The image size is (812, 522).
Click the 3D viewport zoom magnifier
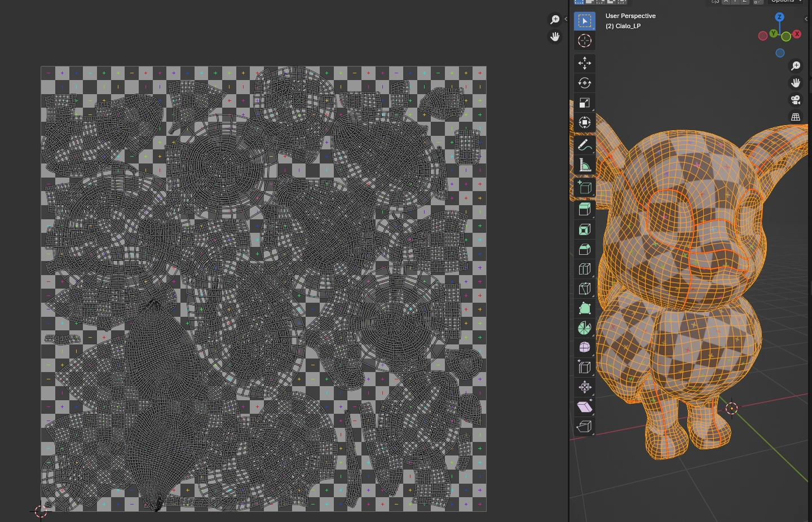(796, 66)
